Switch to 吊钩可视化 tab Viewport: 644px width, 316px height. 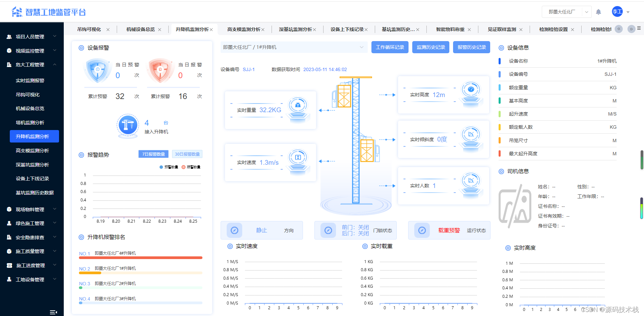click(x=89, y=29)
